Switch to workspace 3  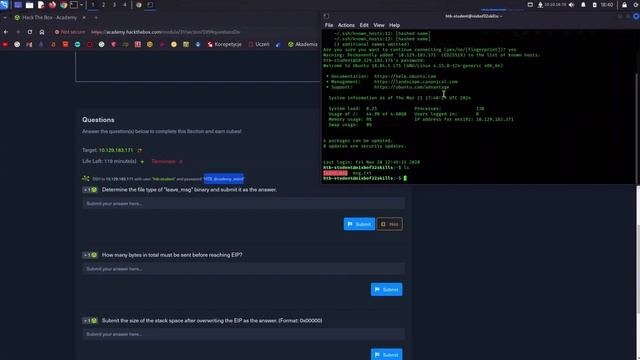coord(114,5)
